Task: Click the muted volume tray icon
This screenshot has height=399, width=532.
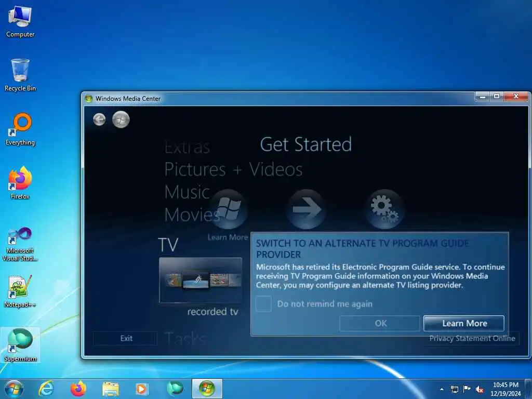Action: tap(480, 390)
